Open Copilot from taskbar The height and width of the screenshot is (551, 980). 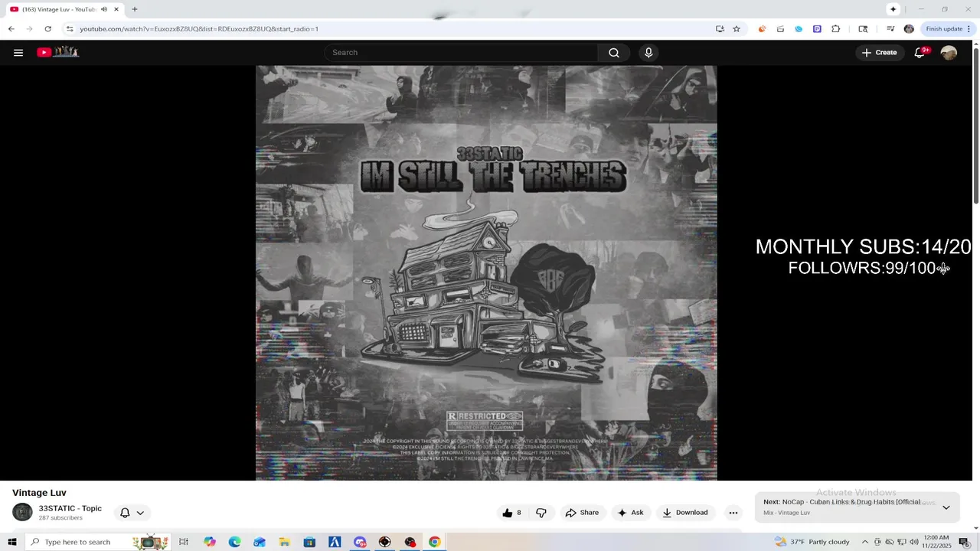point(210,542)
